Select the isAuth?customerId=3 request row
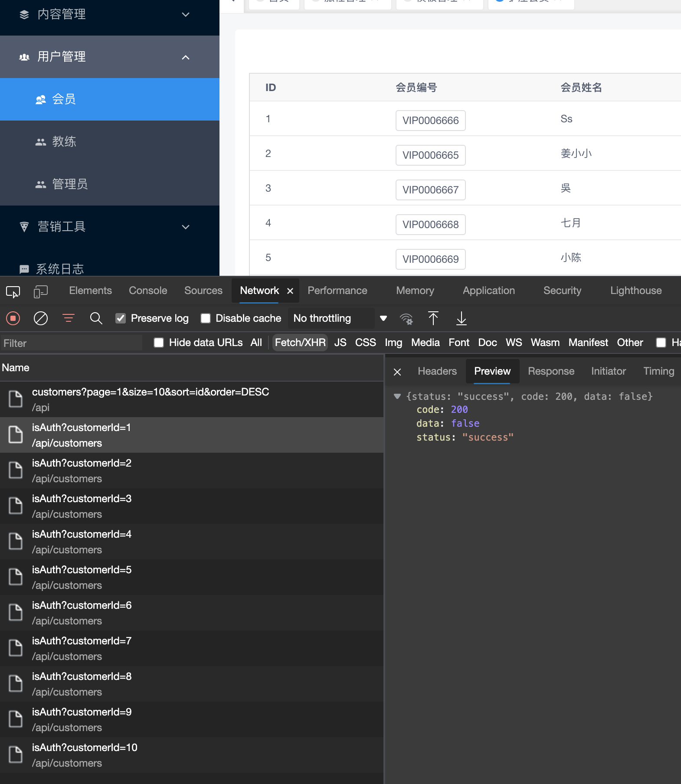Image resolution: width=681 pixels, height=784 pixels. point(192,506)
